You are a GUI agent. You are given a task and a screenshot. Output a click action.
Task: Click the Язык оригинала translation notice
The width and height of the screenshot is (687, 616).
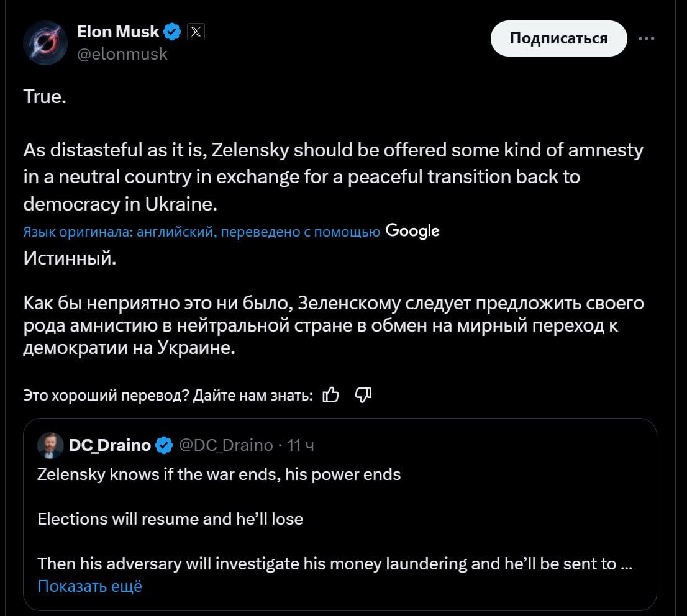[x=201, y=232]
